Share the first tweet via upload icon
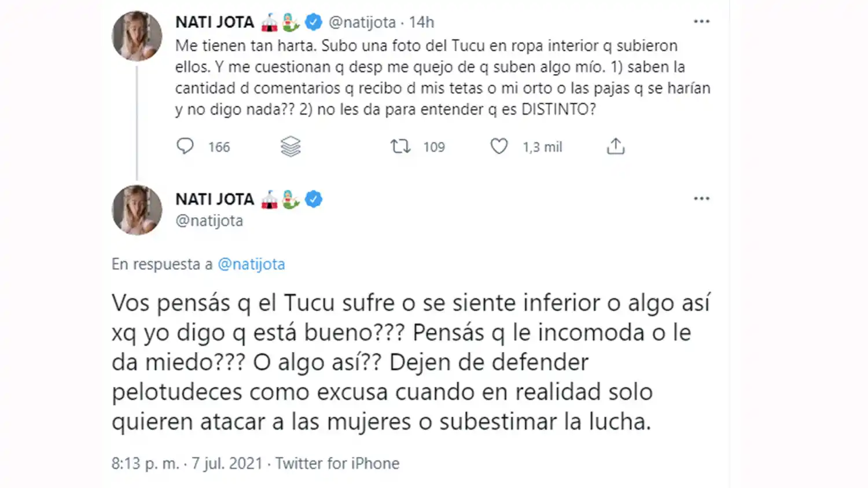This screenshot has width=868, height=488. [616, 146]
